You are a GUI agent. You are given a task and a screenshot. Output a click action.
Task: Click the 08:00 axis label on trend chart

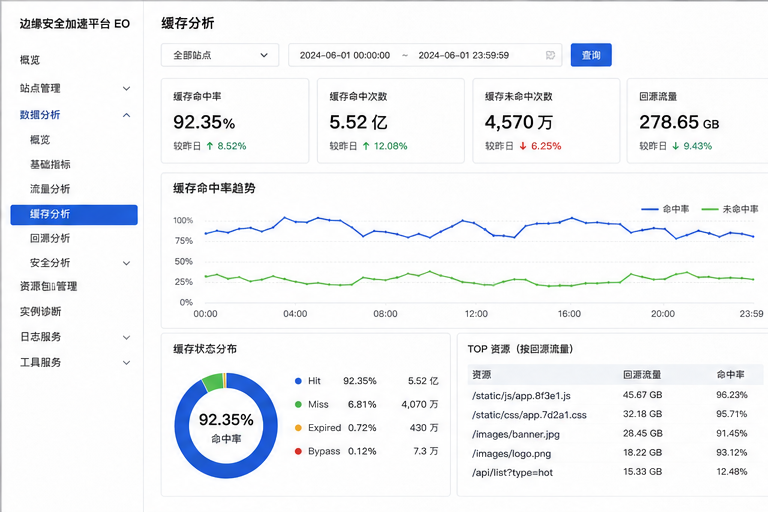point(385,314)
